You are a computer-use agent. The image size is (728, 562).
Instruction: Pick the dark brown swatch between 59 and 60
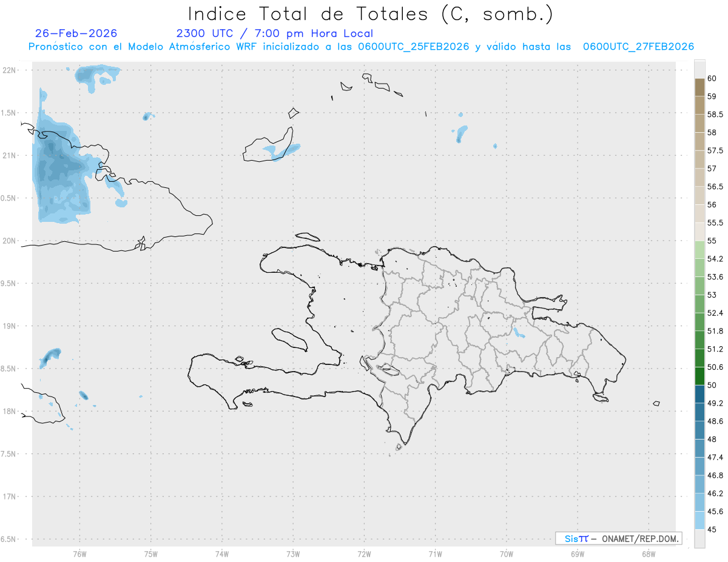point(699,87)
